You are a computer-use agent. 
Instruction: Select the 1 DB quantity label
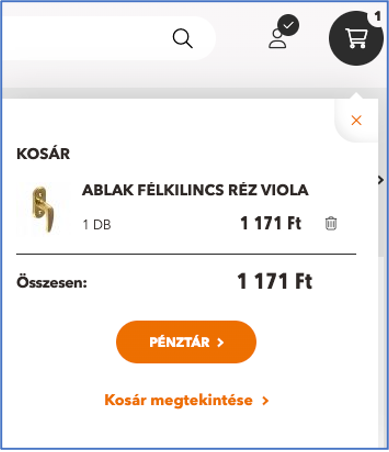tap(97, 225)
